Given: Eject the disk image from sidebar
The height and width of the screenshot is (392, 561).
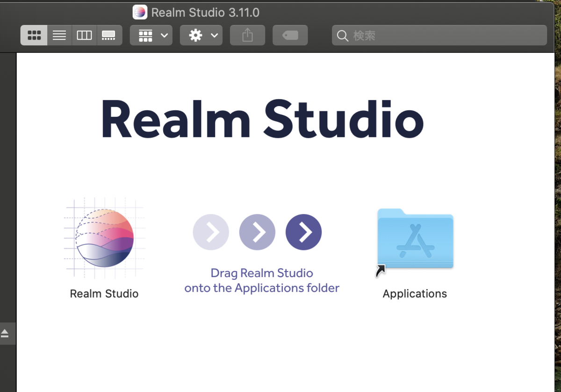Looking at the screenshot, I should click(x=5, y=334).
